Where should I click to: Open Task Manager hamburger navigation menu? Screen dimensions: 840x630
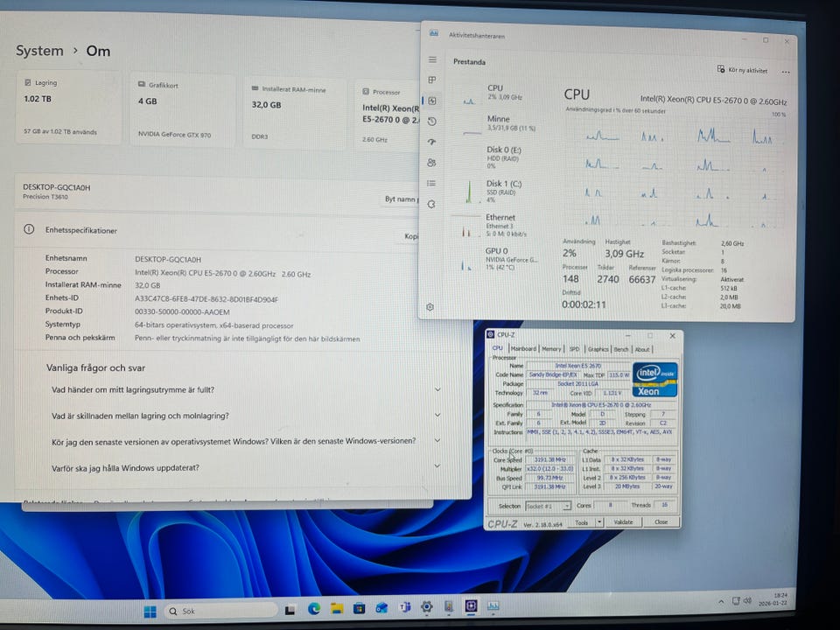tap(432, 59)
